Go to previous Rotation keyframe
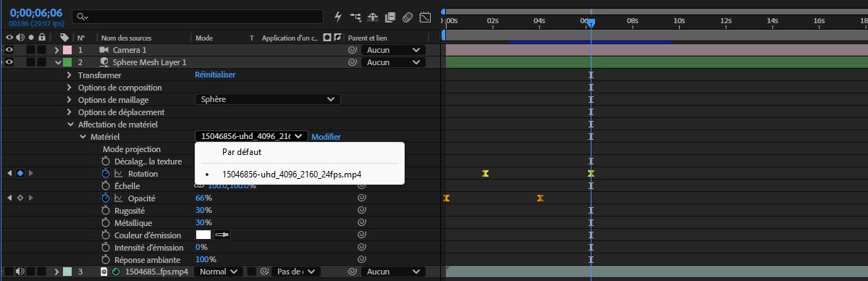The image size is (868, 281). (9, 174)
